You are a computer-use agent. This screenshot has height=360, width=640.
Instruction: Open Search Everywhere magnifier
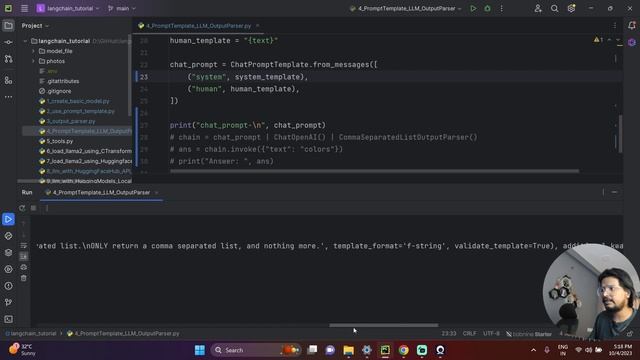(554, 8)
